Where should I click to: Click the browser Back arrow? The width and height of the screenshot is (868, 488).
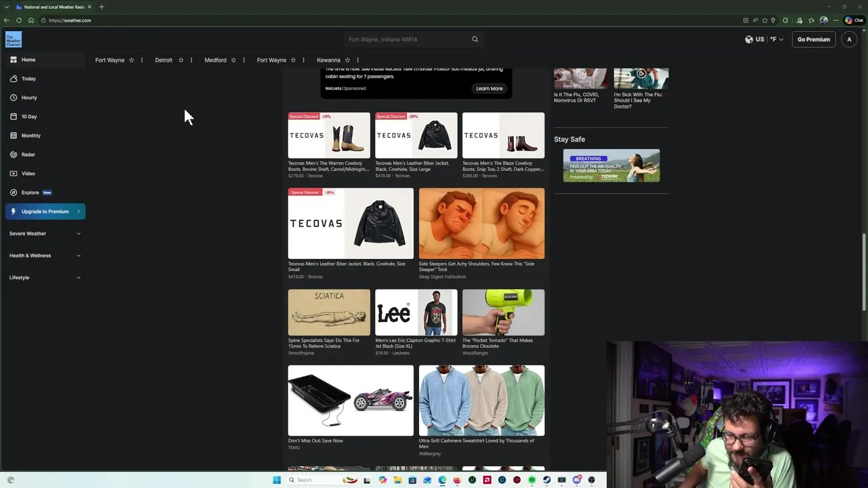click(x=7, y=20)
